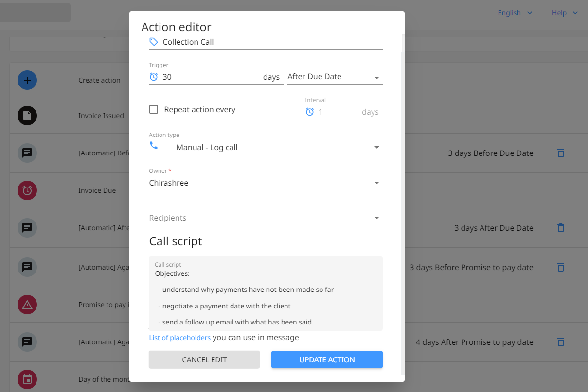Expand the Recipients dropdown
Image resolution: width=588 pixels, height=392 pixels.
(266, 218)
